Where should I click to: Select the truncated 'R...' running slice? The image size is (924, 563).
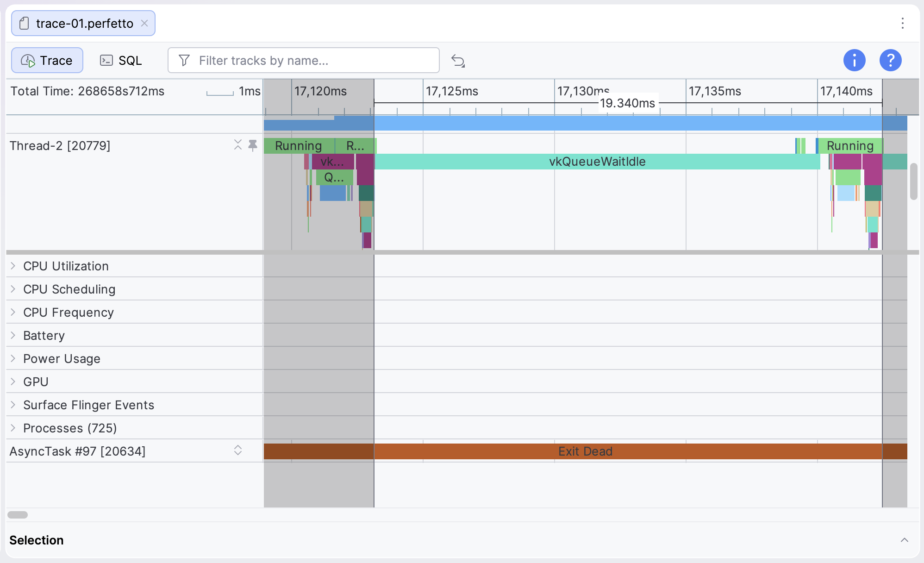pyautogui.click(x=355, y=146)
